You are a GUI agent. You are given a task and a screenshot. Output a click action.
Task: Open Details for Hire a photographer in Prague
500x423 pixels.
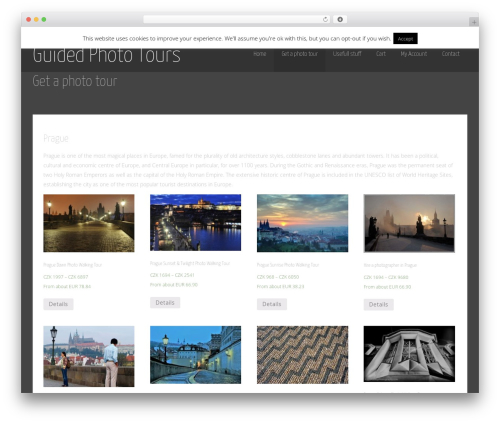378,304
